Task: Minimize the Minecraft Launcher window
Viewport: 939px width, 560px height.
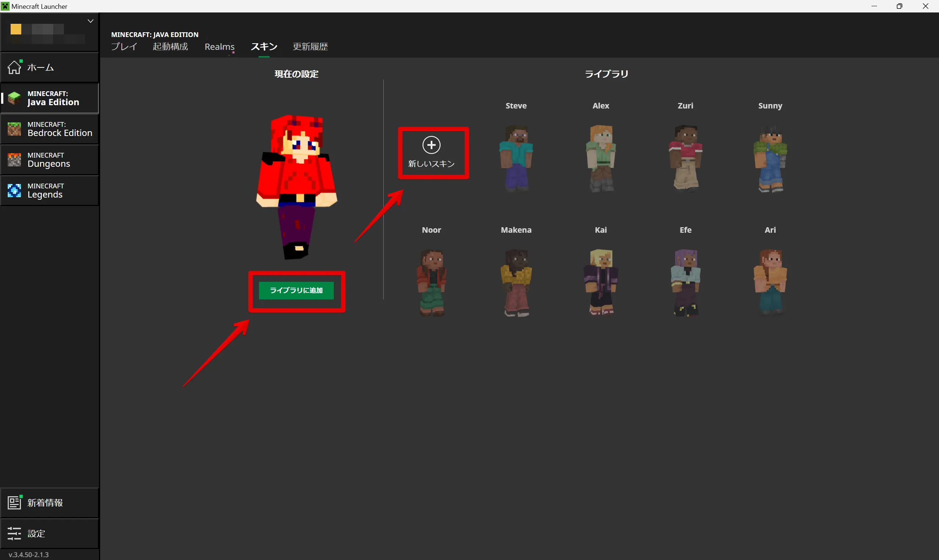Action: pyautogui.click(x=874, y=7)
